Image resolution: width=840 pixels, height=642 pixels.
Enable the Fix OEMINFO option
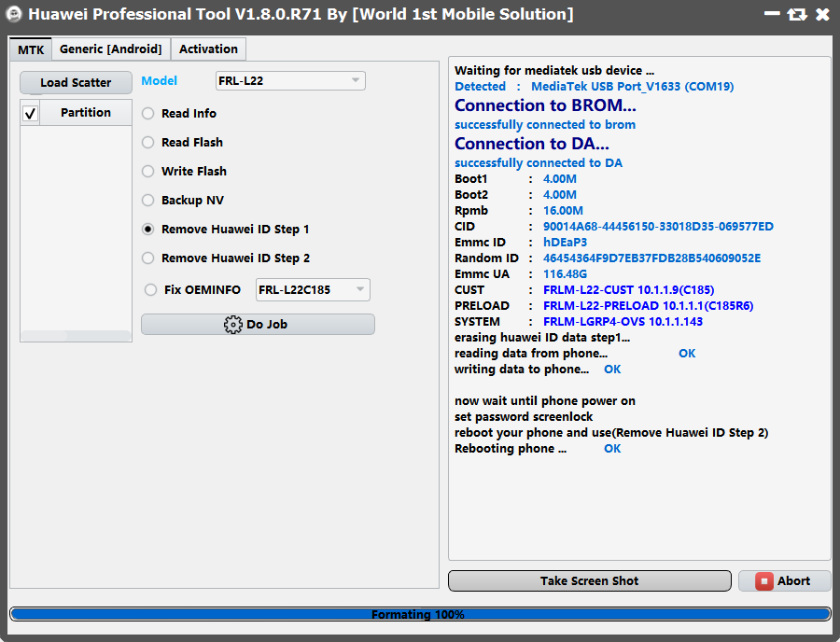pyautogui.click(x=147, y=289)
